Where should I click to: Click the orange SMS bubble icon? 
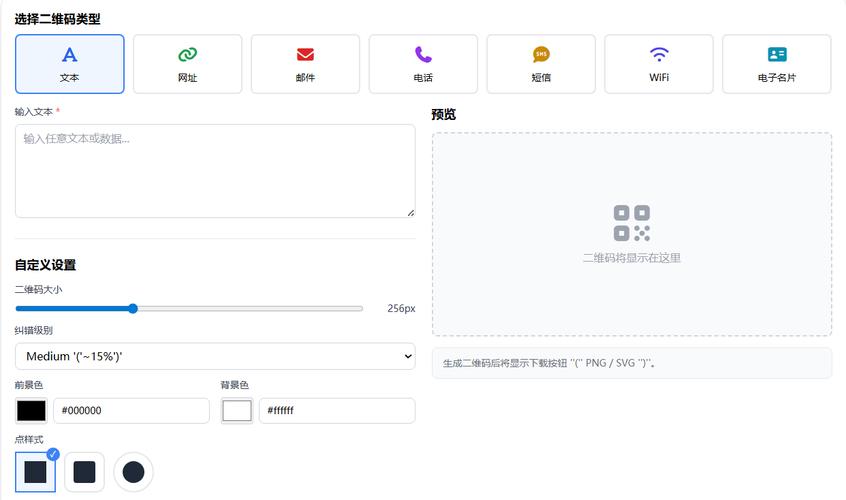541,54
